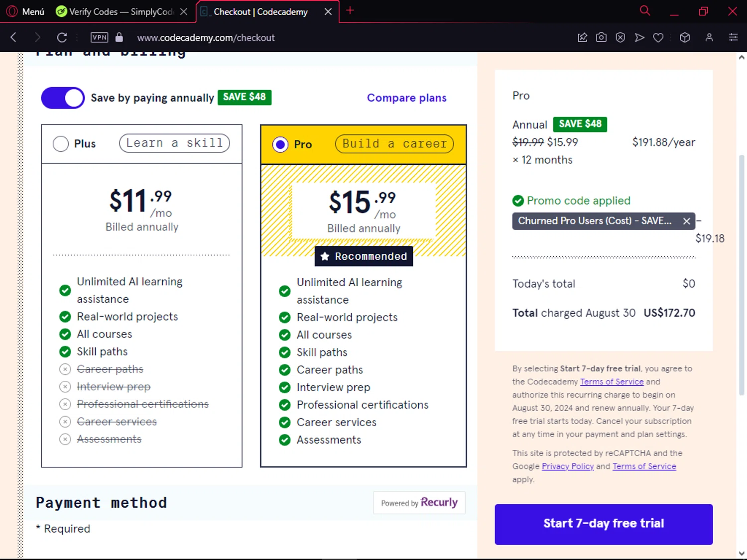Image resolution: width=747 pixels, height=560 pixels.
Task: Click the $15.99/mo Pro price
Action: pyautogui.click(x=363, y=204)
